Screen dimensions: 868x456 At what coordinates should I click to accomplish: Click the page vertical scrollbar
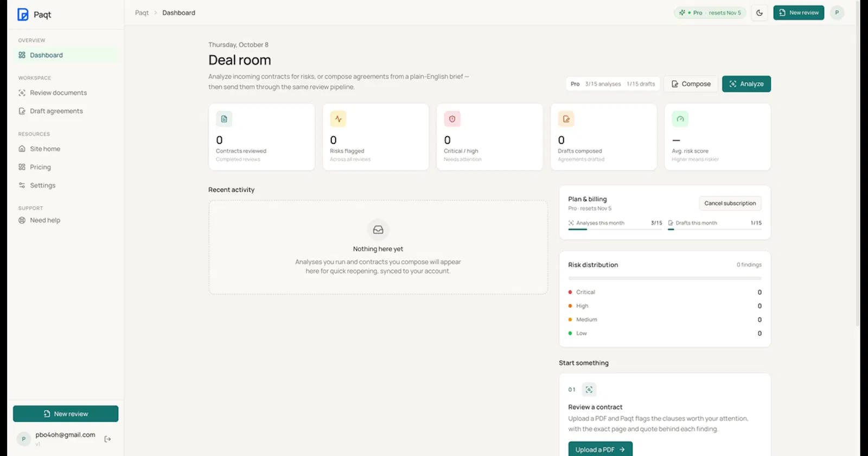[858, 163]
